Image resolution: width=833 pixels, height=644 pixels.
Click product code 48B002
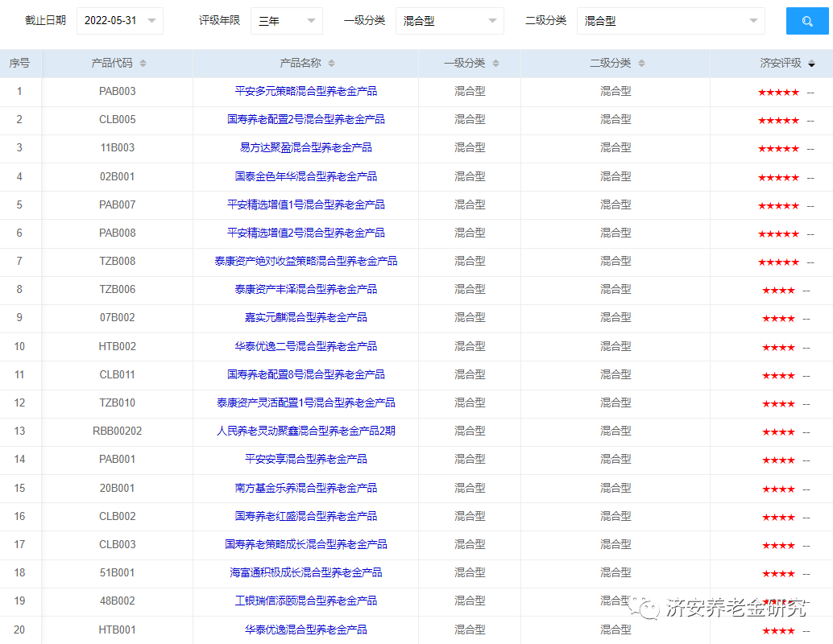pos(118,601)
